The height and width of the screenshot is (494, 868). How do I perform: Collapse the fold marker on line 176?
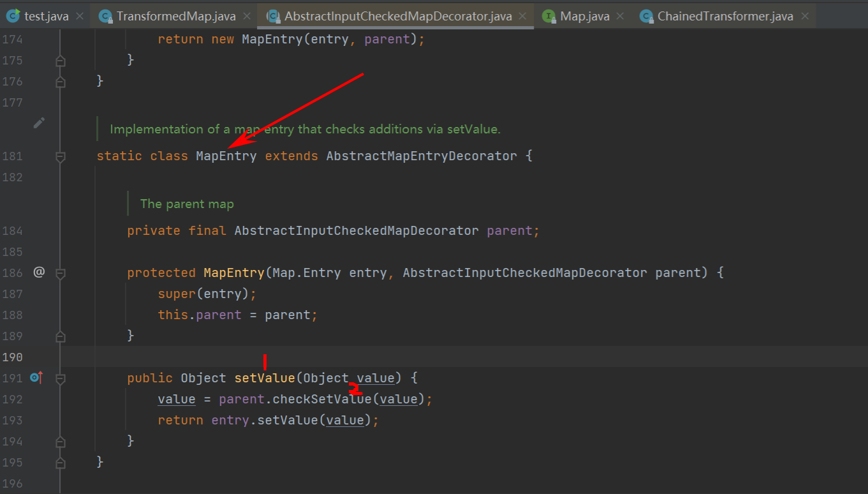(61, 82)
